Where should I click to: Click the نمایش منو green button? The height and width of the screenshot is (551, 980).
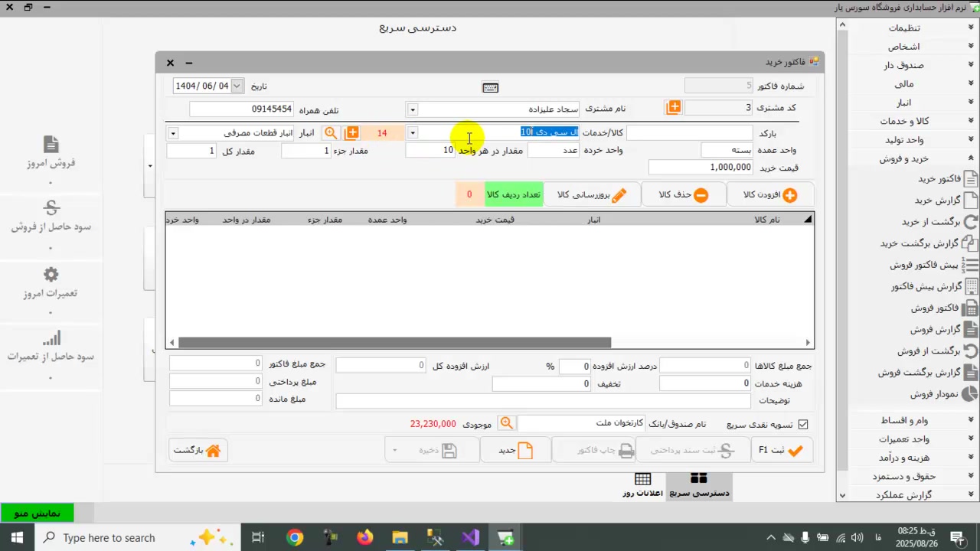click(x=37, y=513)
